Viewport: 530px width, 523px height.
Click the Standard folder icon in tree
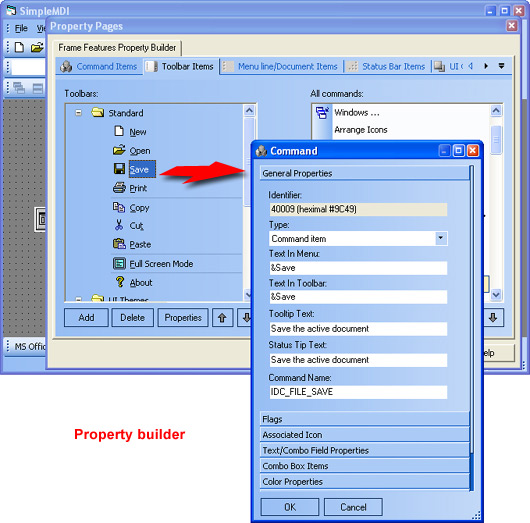[x=98, y=112]
